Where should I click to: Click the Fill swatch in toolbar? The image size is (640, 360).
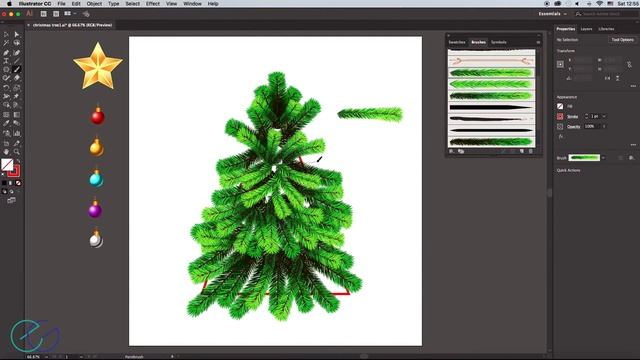point(7,164)
